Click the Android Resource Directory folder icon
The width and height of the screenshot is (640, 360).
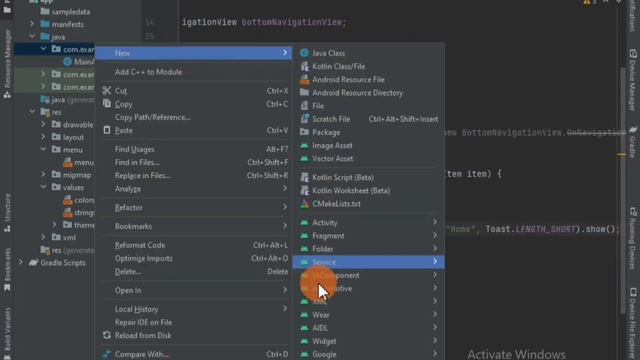click(x=304, y=93)
